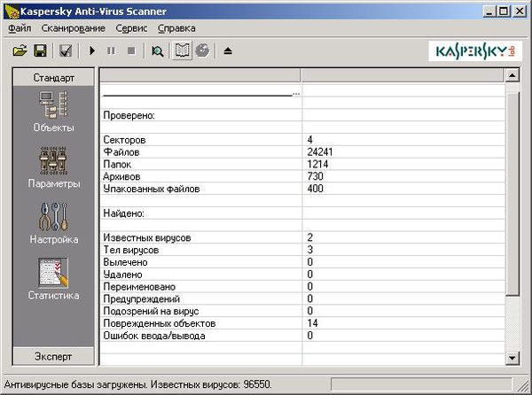The height and width of the screenshot is (395, 532).
Task: Click the status bar progress field
Action: pos(421,384)
